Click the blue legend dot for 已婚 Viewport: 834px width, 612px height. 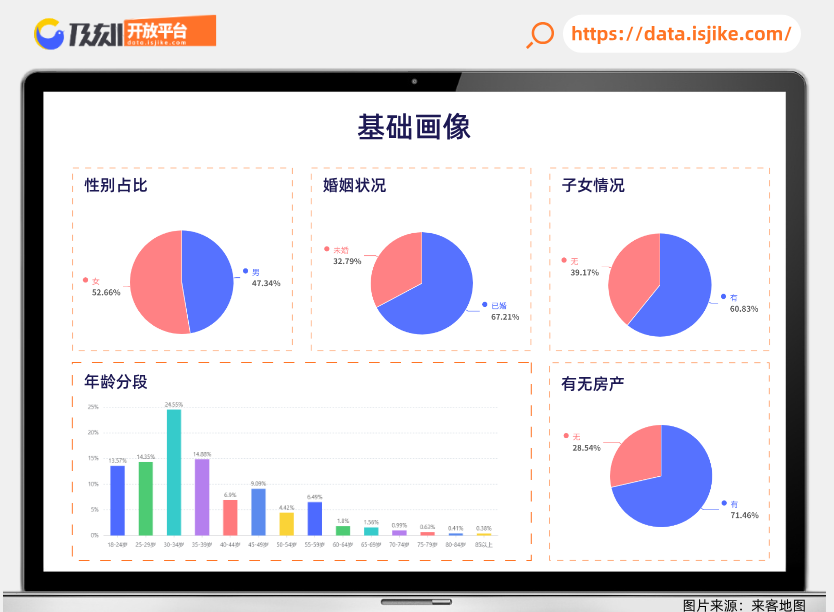484,304
